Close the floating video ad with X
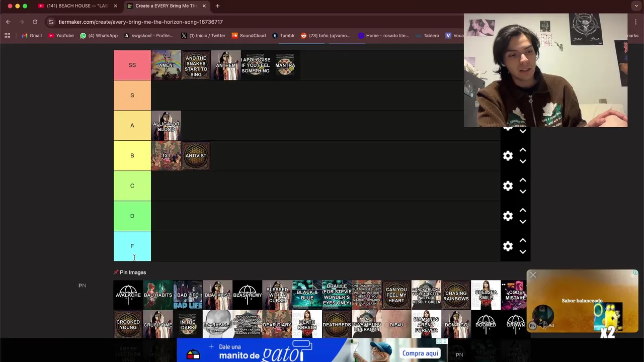 [x=533, y=275]
